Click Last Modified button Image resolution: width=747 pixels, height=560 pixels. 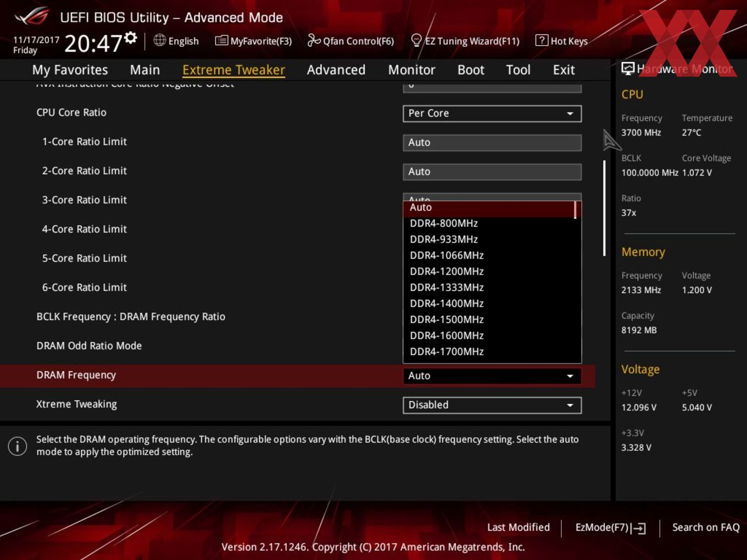coord(518,527)
